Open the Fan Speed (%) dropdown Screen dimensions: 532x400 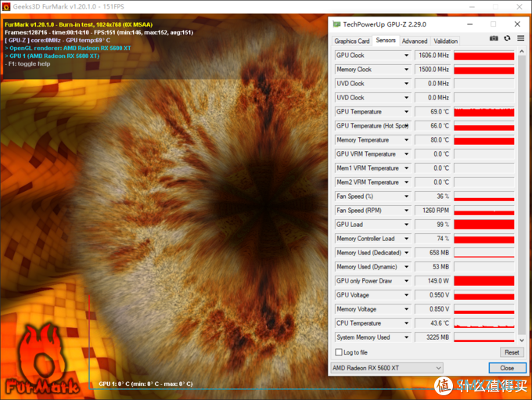click(x=407, y=196)
